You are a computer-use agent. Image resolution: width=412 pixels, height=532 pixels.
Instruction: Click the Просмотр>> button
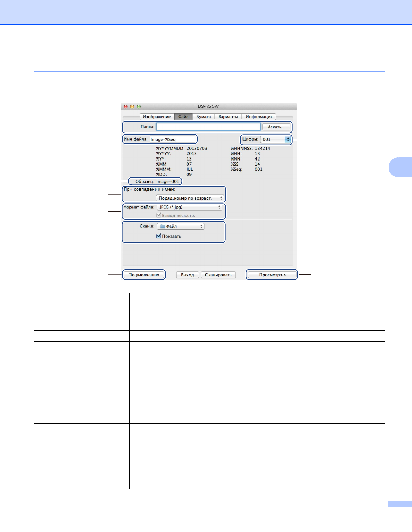click(272, 275)
